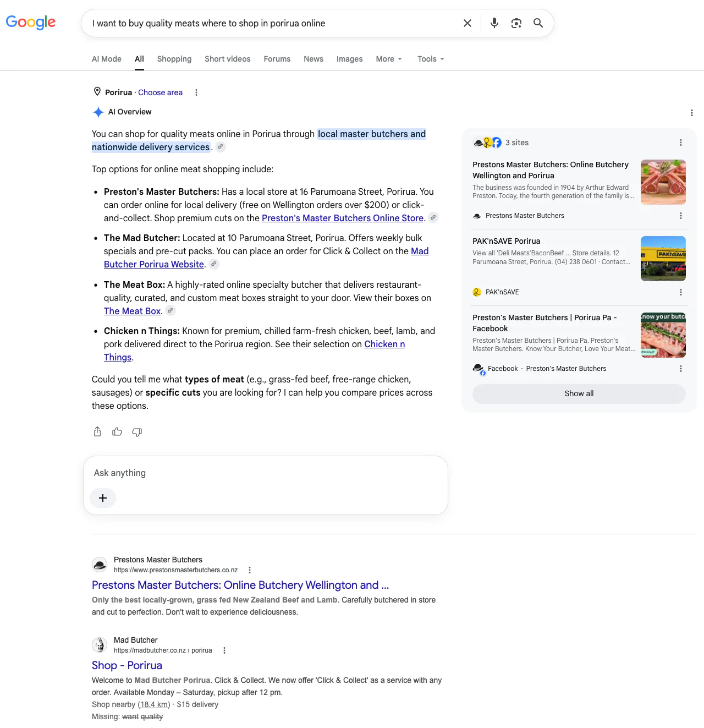Clear the search query with X icon
704x728 pixels.
468,23
